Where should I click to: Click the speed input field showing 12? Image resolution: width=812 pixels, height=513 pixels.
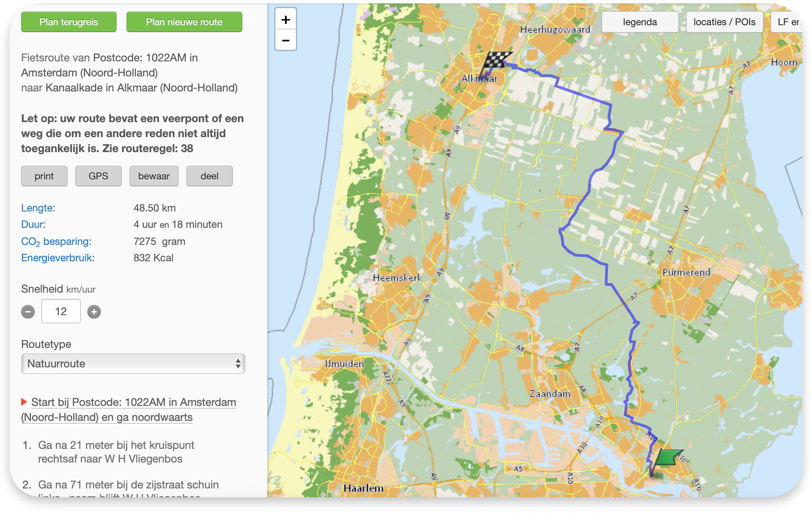(61, 311)
